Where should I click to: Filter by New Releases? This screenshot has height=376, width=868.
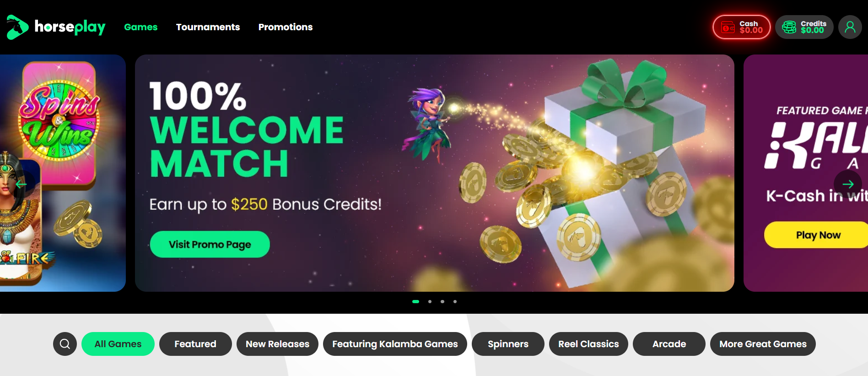tap(277, 344)
